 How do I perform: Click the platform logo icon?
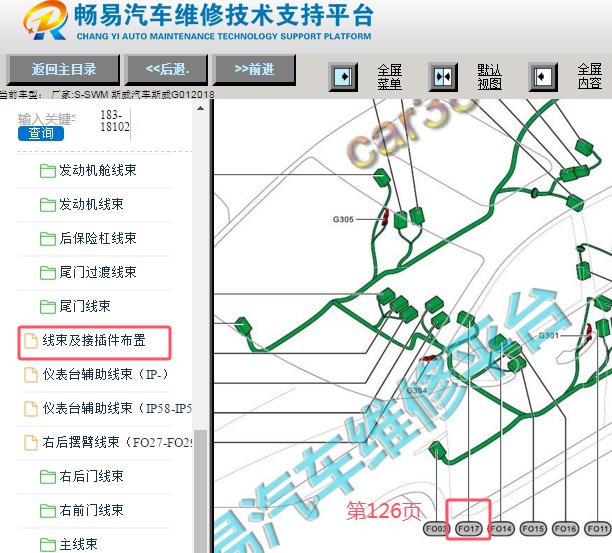click(45, 20)
